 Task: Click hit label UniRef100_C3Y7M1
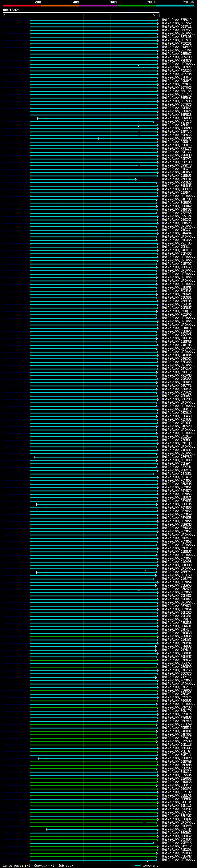click(176, 467)
